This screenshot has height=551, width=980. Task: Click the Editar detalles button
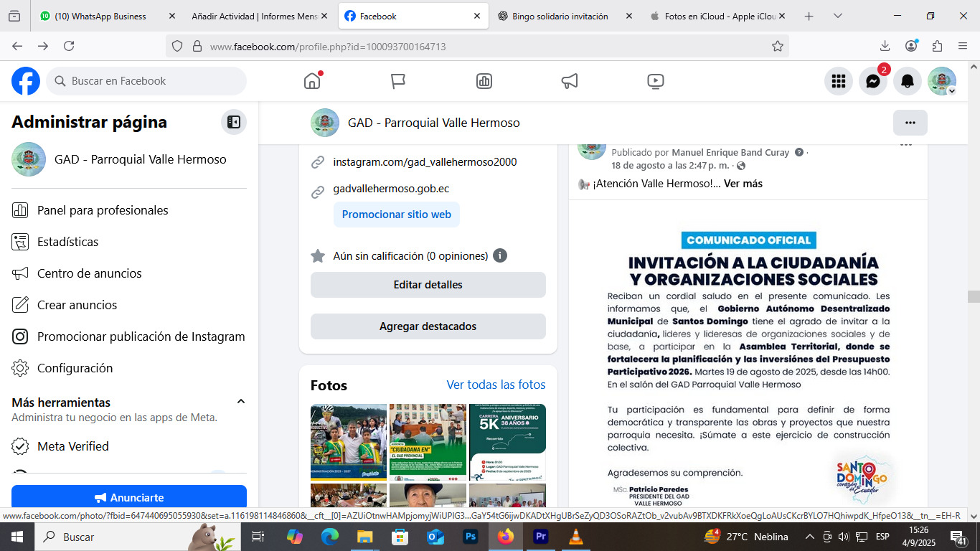(428, 285)
